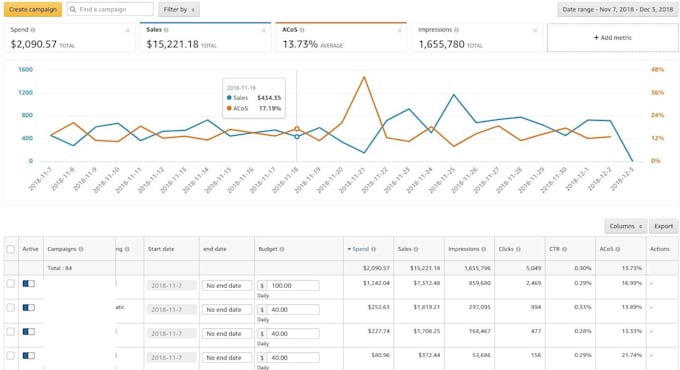Tick the checkbox for the $100.00 budget campaign
The image size is (680, 370).
[11, 283]
